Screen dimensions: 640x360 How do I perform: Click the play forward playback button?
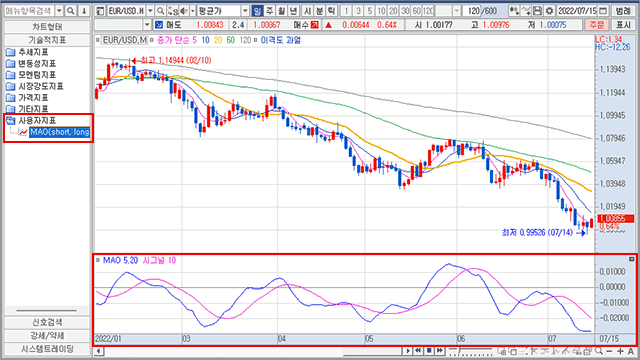[x=408, y=351]
